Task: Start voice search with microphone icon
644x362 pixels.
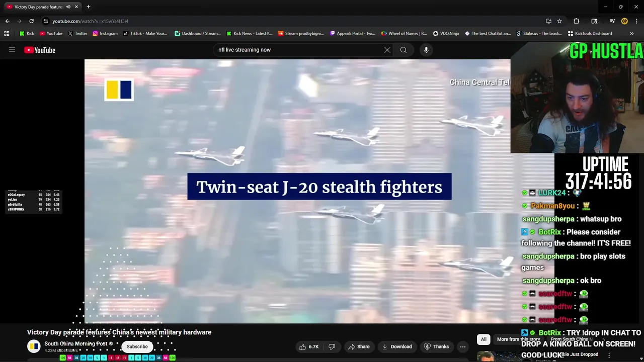Action: (426, 50)
